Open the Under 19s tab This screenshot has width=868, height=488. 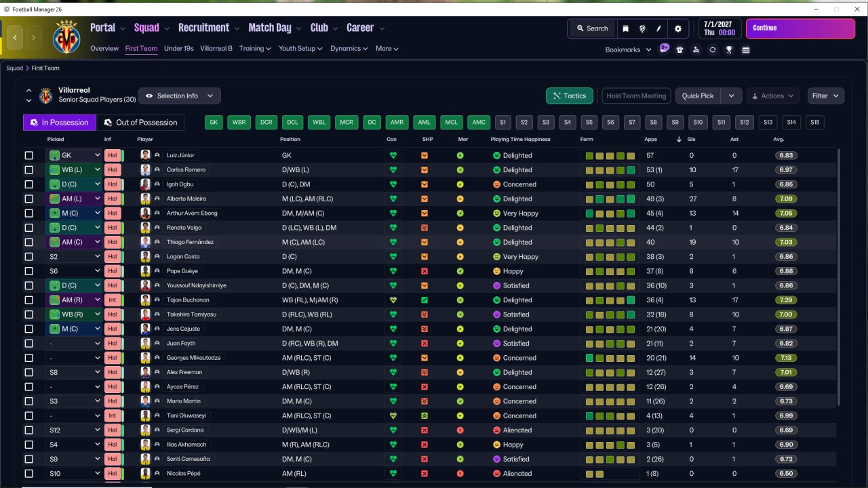179,49
